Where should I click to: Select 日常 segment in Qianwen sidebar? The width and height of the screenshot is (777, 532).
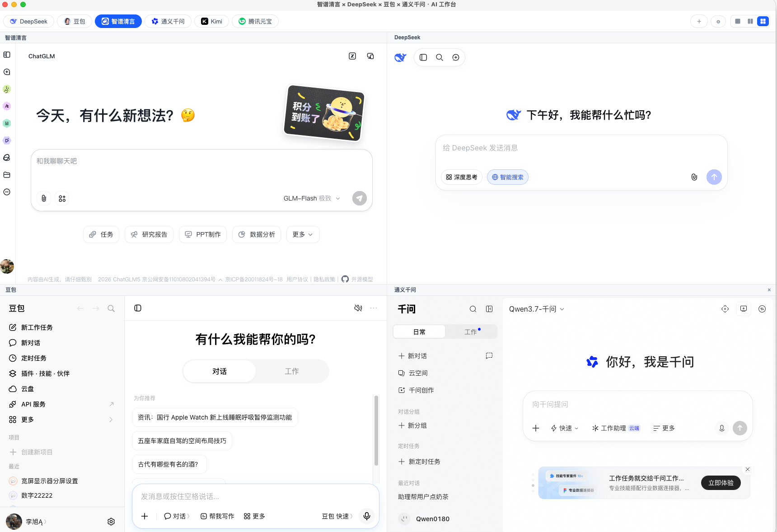pyautogui.click(x=419, y=332)
